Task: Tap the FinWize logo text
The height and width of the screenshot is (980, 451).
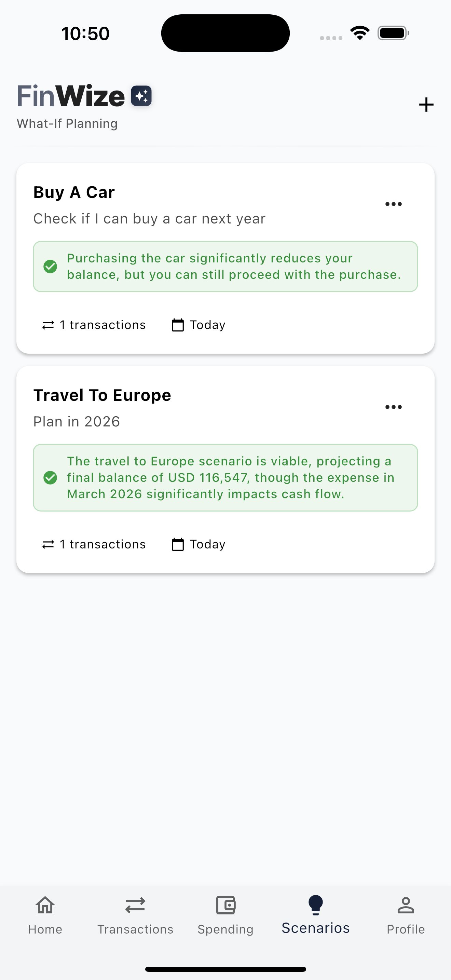Action: pyautogui.click(x=71, y=96)
